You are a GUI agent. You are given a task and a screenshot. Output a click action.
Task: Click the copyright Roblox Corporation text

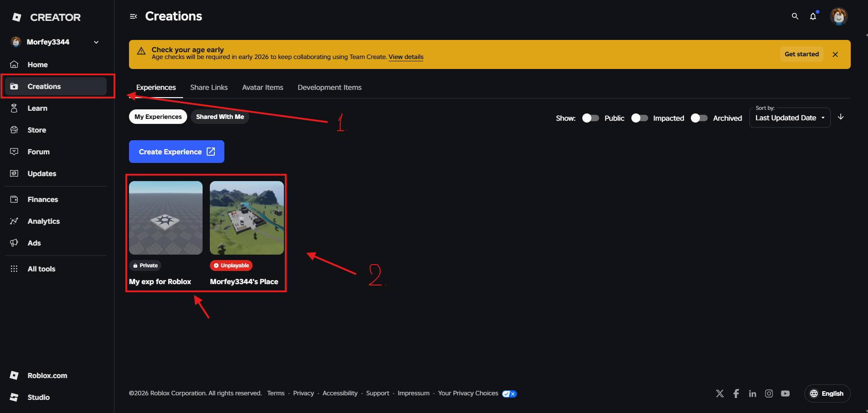(195, 393)
